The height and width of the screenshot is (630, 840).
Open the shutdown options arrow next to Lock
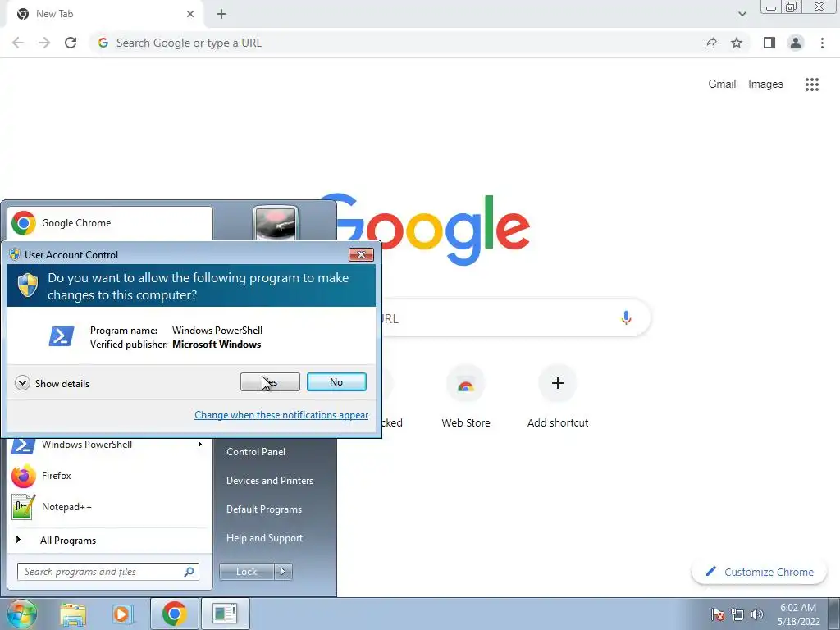(x=283, y=572)
